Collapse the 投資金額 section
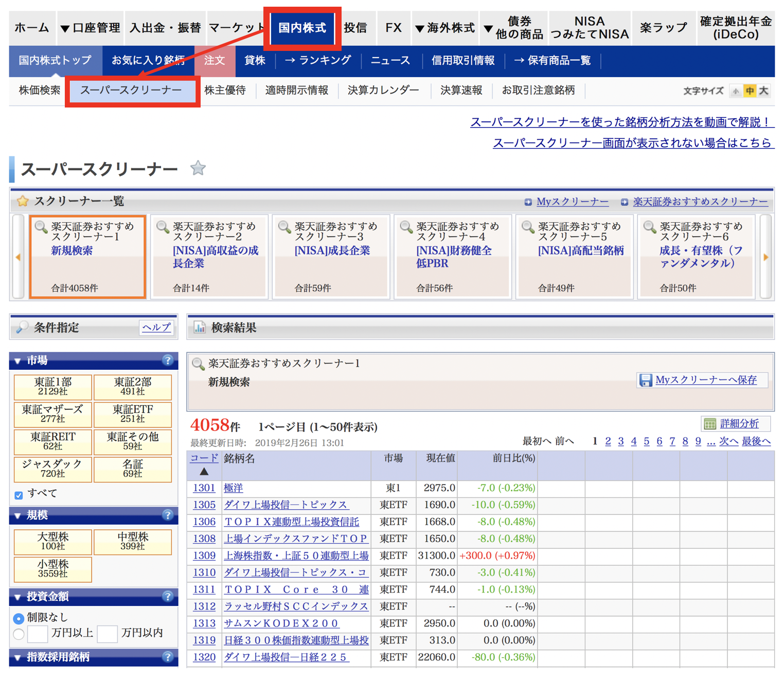The width and height of the screenshot is (784, 681). (17, 597)
